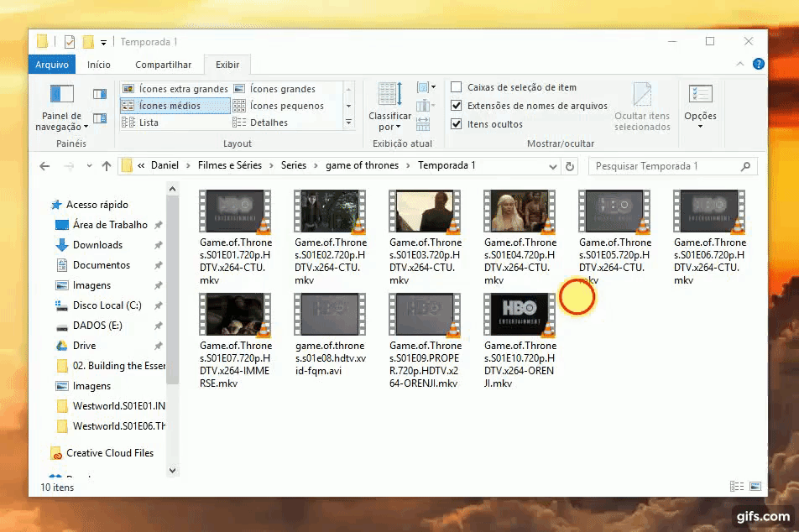
Task: Select Ícones pequenos layout
Action: (x=279, y=106)
